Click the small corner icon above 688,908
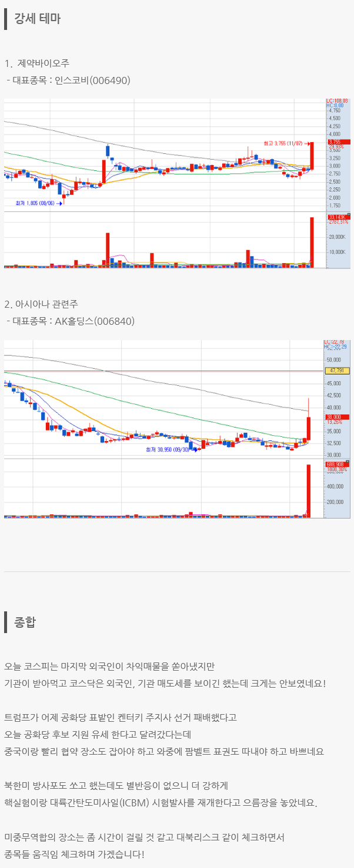Screen dimensions: 354x868 (x=348, y=460)
